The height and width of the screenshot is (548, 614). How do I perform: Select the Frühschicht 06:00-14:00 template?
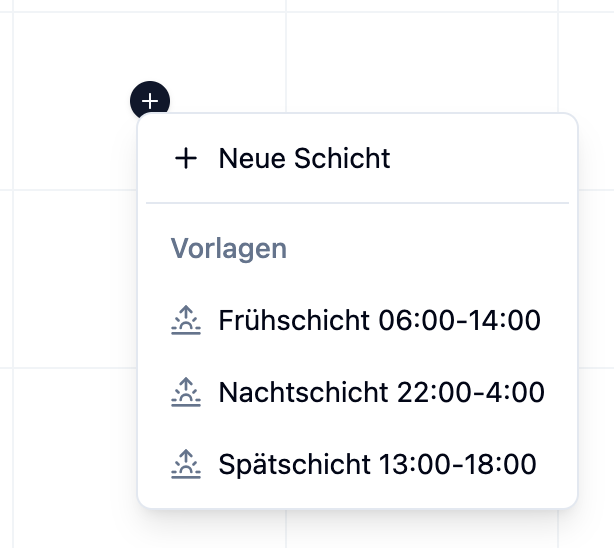(379, 320)
